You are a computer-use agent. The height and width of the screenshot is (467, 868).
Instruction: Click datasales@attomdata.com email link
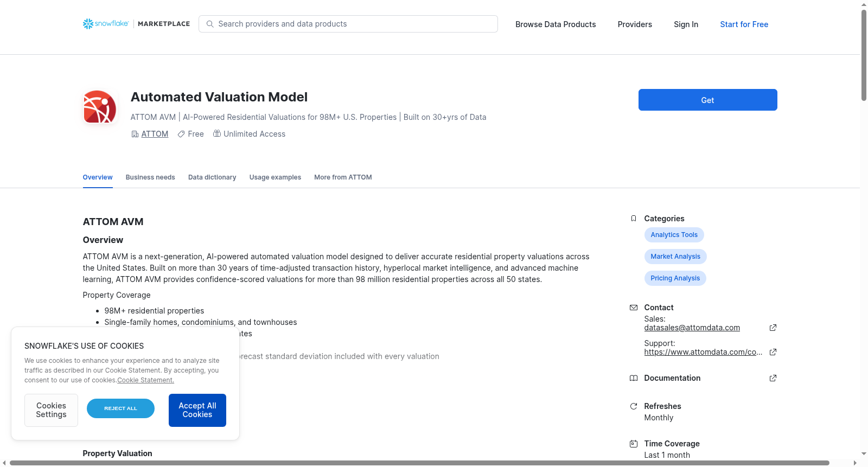[x=692, y=328]
